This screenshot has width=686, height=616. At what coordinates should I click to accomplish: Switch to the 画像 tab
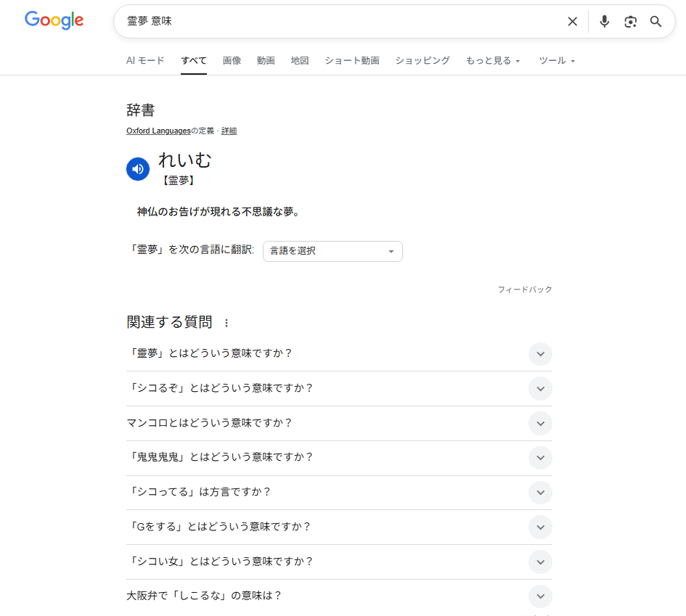pos(232,61)
